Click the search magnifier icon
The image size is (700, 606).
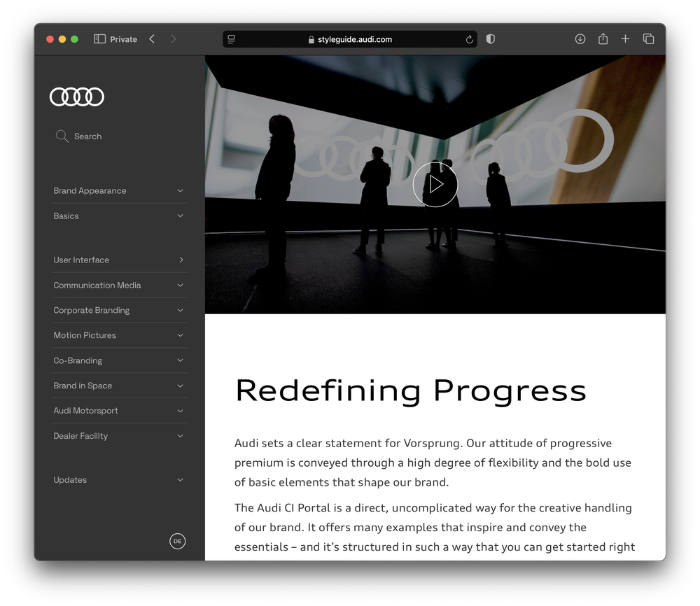click(62, 136)
